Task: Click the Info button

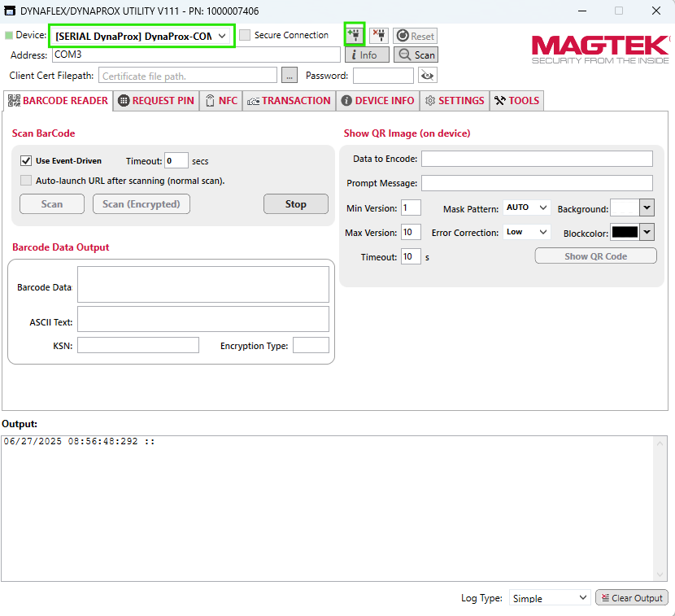Action: (x=368, y=55)
